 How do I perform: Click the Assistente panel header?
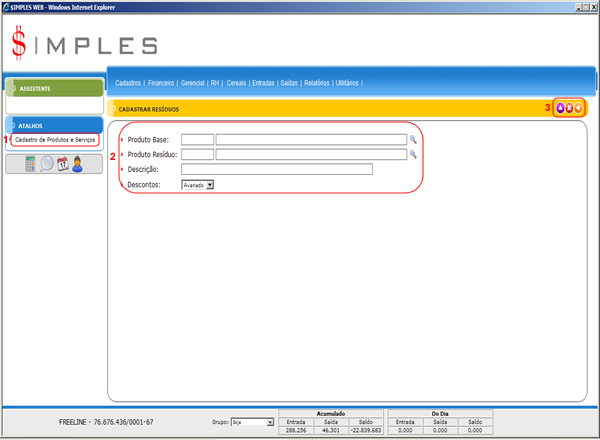point(53,88)
